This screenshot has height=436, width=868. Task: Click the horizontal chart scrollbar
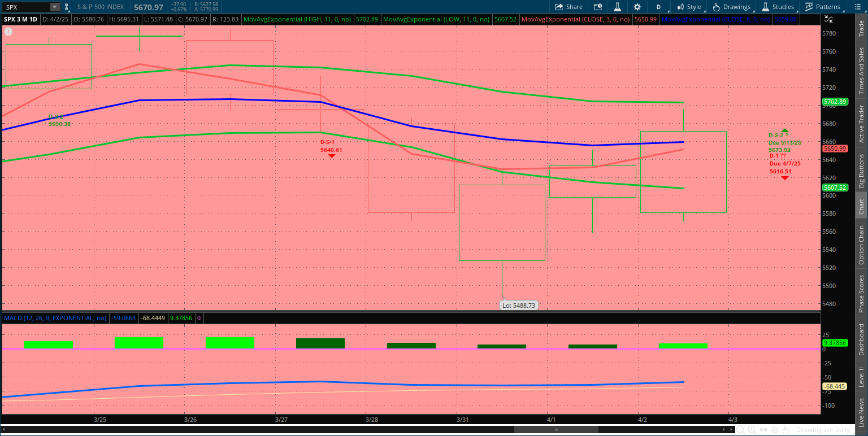(x=556, y=430)
